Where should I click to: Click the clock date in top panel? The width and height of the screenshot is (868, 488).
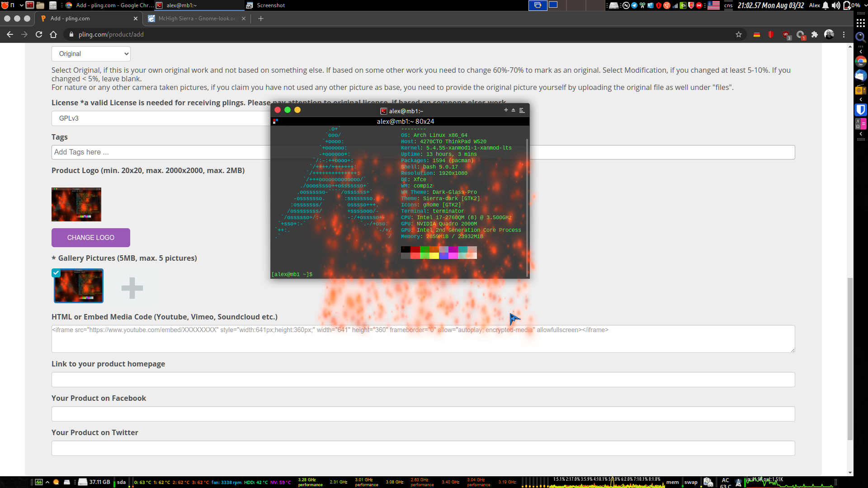(771, 5)
